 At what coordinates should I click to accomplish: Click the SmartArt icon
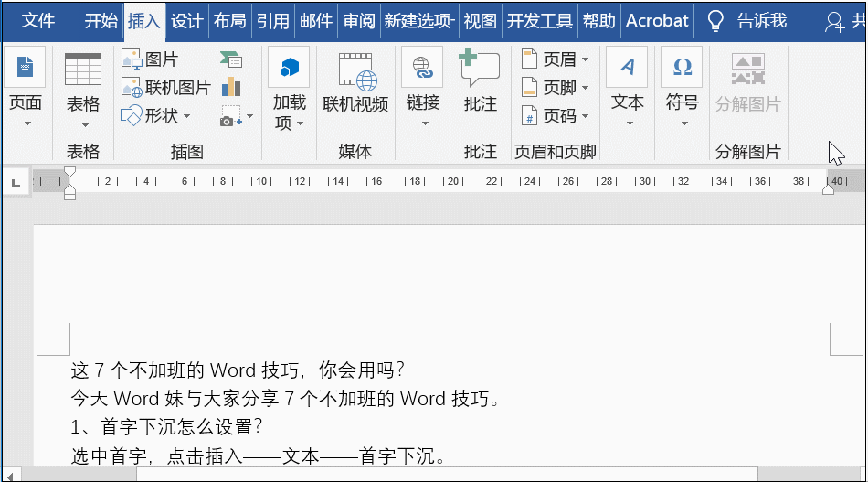point(231,59)
